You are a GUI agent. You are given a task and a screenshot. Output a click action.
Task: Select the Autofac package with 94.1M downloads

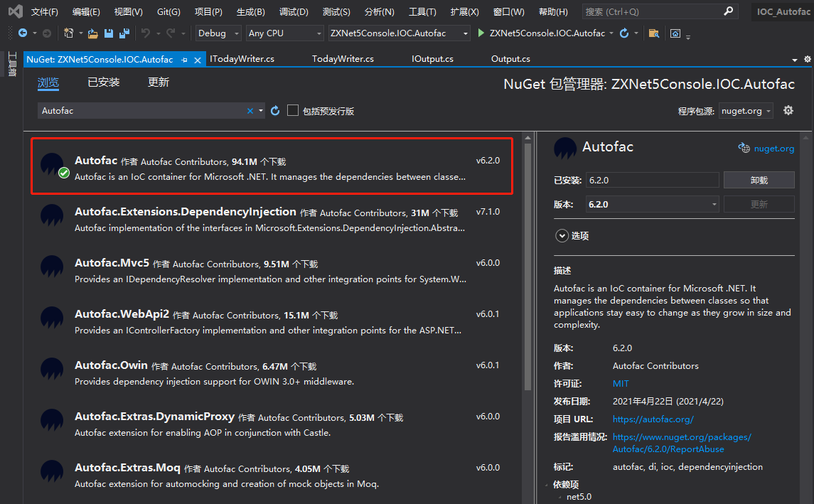[x=272, y=166]
